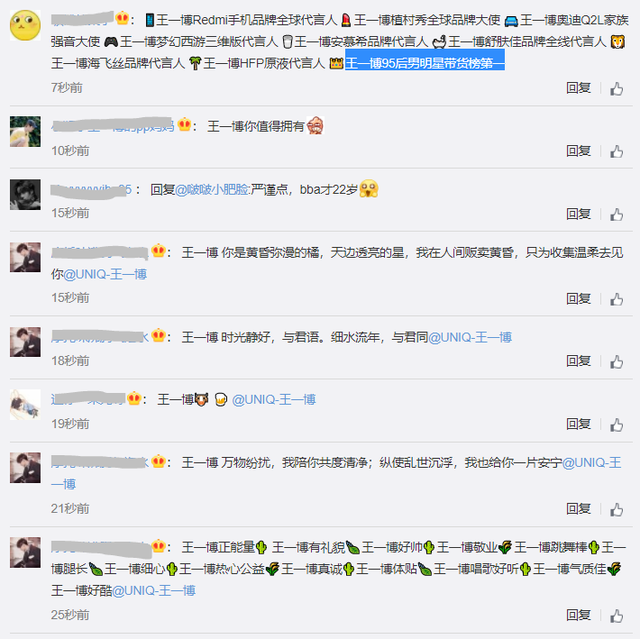
Task: Open @UNIQ-王一博 mention in 18秒前 comment
Action: [470, 337]
